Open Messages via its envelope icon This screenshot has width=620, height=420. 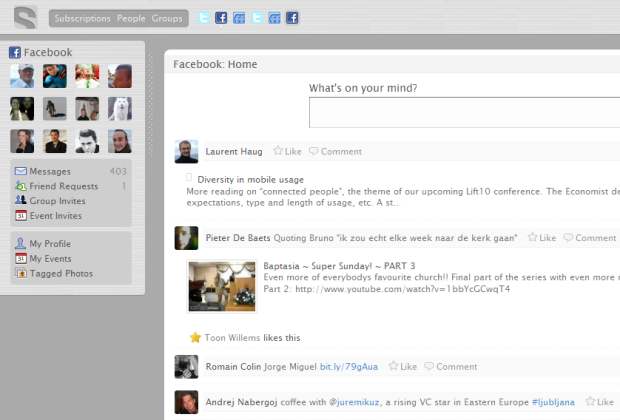pos(21,171)
